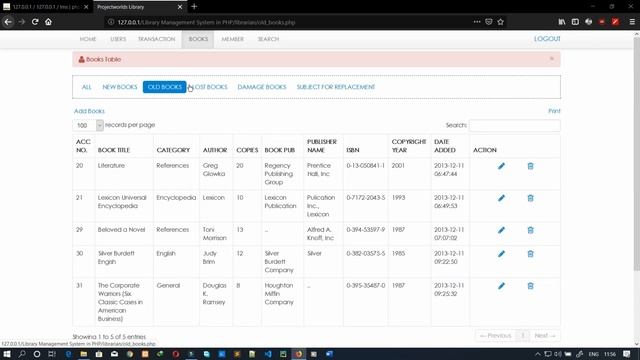Image resolution: width=640 pixels, height=360 pixels.
Task: Click Print link
Action: point(554,111)
